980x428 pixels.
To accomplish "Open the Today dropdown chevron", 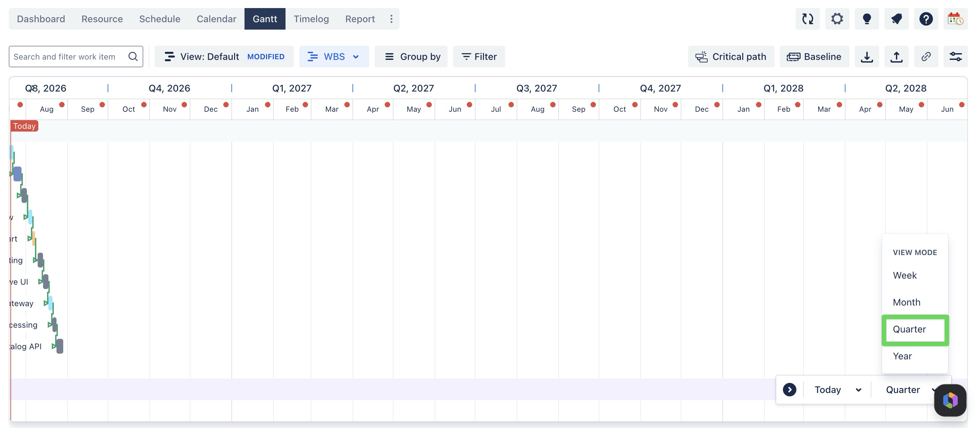I will click(x=858, y=390).
